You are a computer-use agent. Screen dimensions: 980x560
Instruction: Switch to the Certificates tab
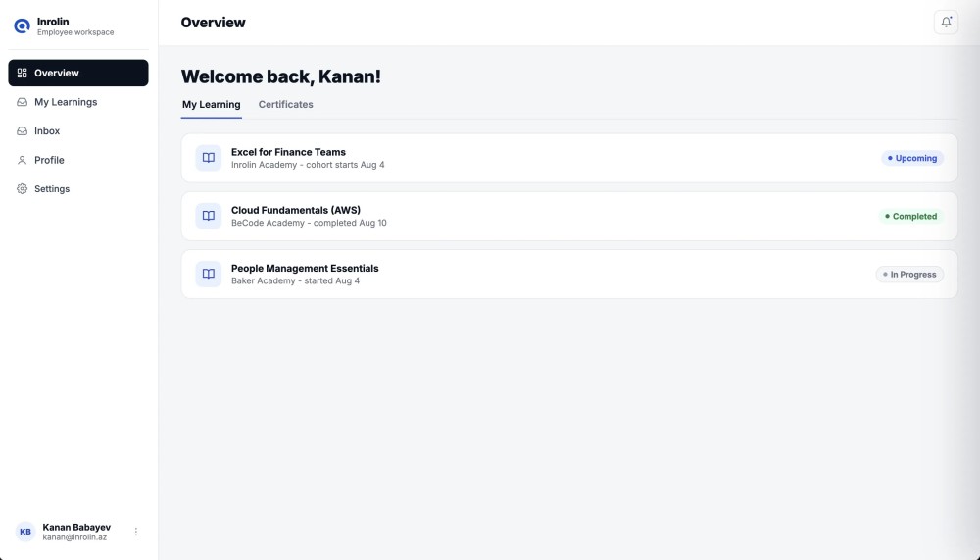(285, 105)
